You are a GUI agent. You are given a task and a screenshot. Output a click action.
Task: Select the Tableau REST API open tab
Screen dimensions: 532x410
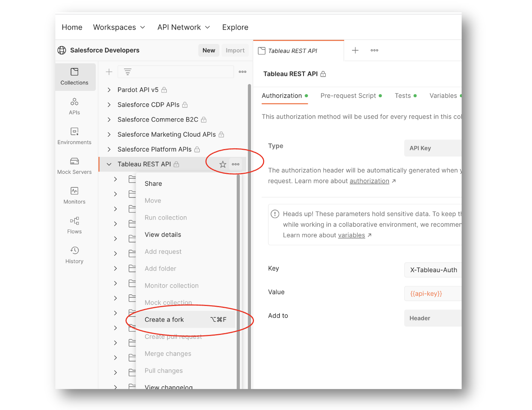(299, 51)
